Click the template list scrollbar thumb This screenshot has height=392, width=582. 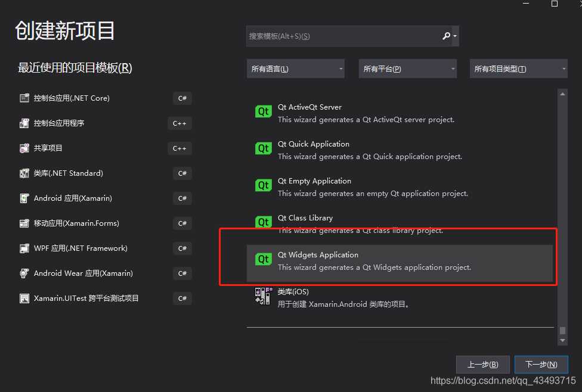pyautogui.click(x=563, y=330)
